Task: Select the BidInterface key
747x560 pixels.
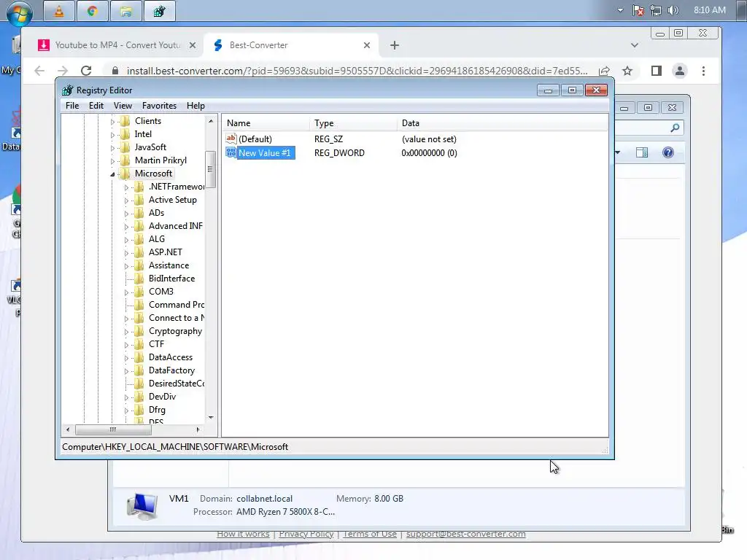Action: (x=171, y=279)
